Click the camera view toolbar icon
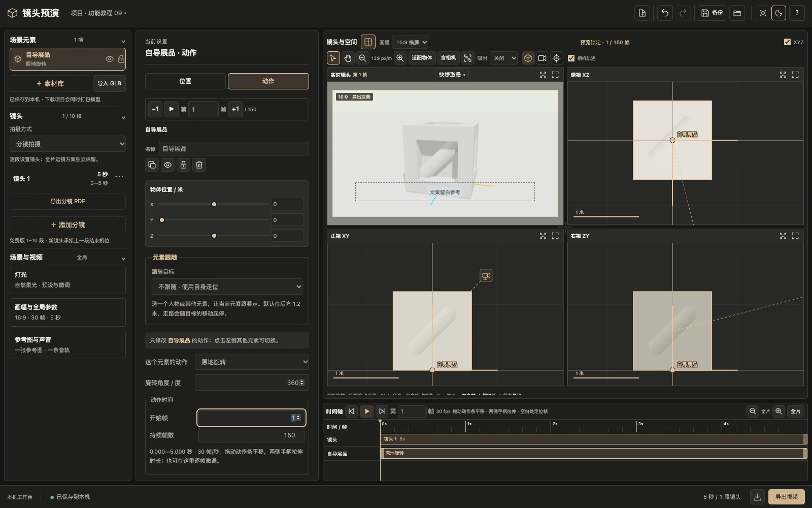The width and height of the screenshot is (812, 508). pyautogui.click(x=542, y=58)
